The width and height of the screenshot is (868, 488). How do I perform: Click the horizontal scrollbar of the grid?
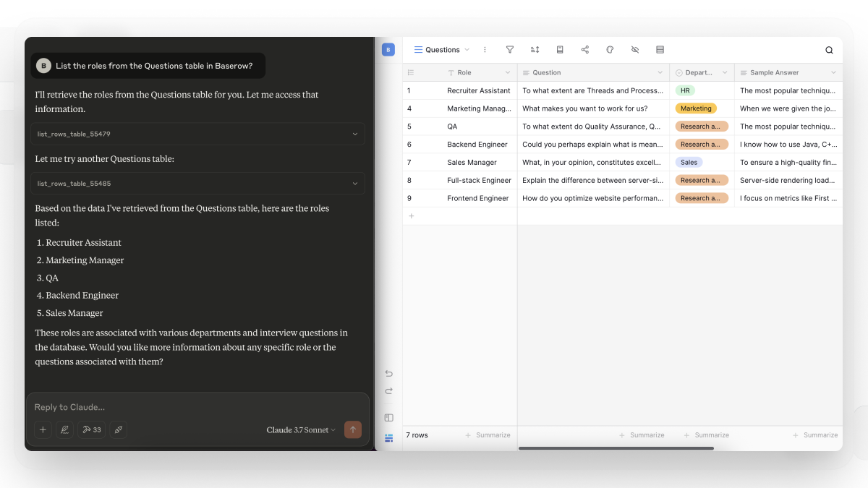coord(616,448)
